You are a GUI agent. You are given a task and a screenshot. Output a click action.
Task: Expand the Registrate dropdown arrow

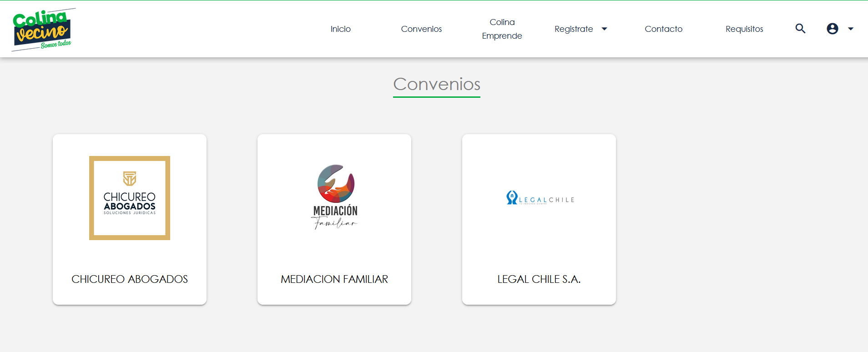click(604, 29)
